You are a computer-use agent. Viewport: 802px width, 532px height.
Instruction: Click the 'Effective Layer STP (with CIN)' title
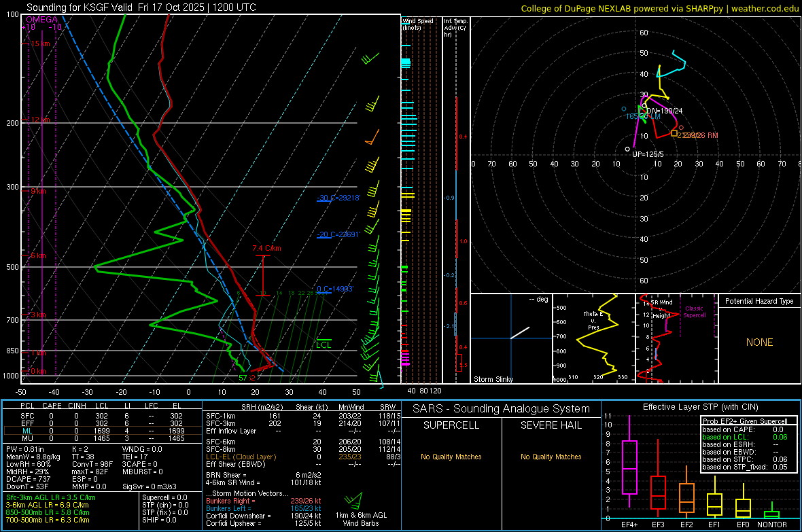[x=700, y=407]
